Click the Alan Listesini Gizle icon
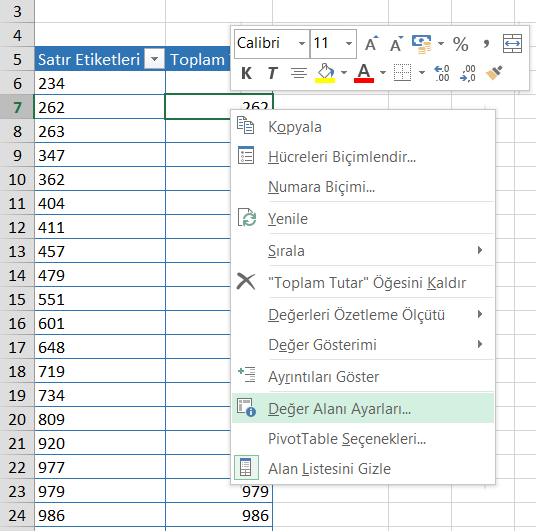This screenshot has width=536, height=531. [x=246, y=468]
